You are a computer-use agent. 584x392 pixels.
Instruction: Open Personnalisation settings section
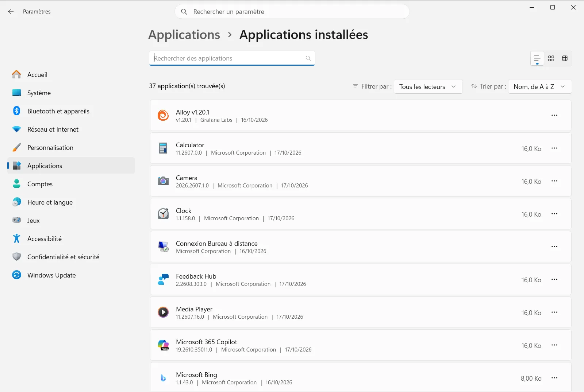[71, 147]
